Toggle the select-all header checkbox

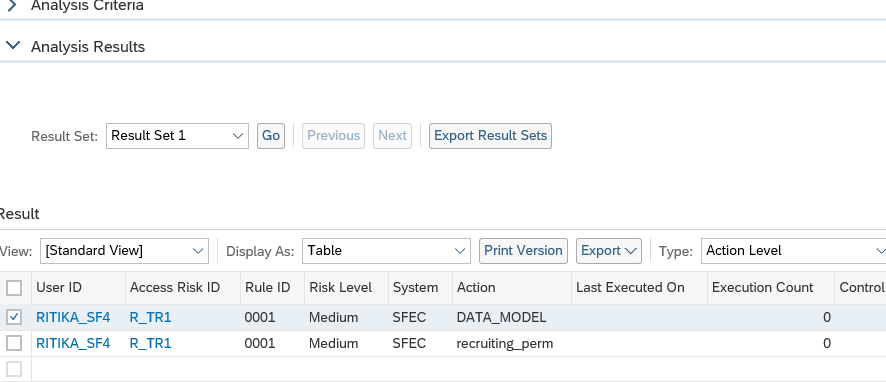coord(14,288)
